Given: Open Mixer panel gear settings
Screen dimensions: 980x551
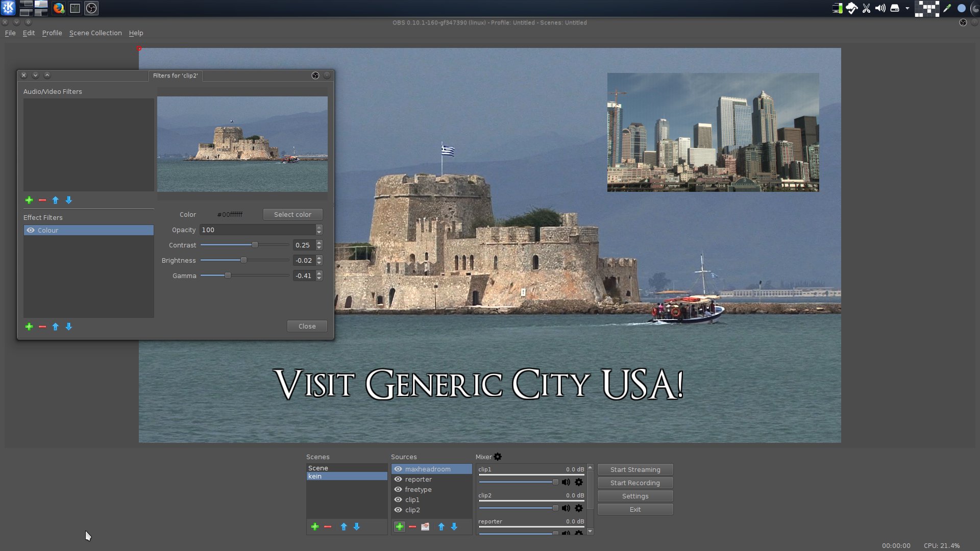Looking at the screenshot, I should pyautogui.click(x=498, y=457).
